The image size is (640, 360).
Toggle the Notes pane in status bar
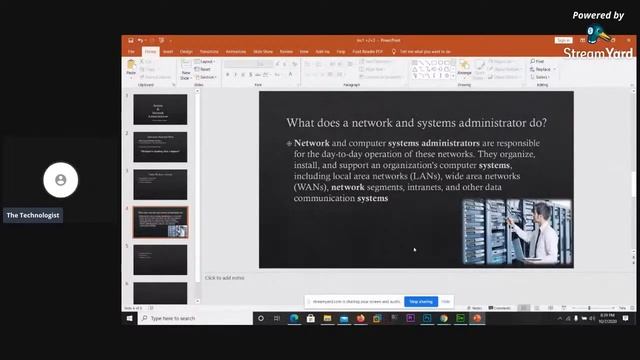[x=474, y=308]
